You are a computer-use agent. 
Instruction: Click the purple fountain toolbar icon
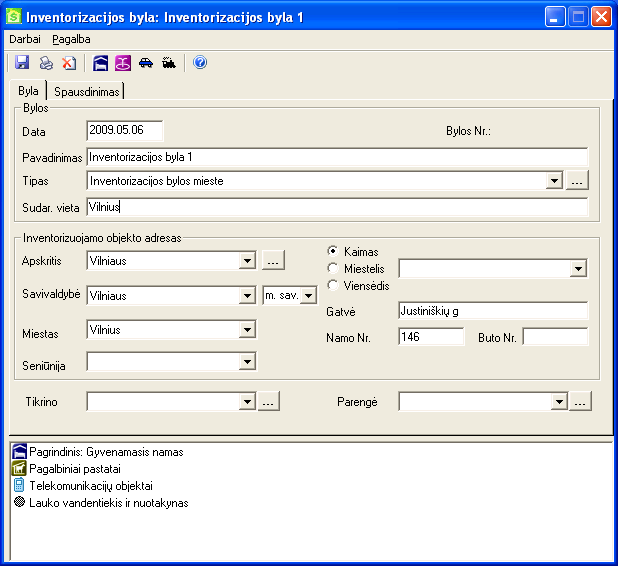tap(123, 63)
